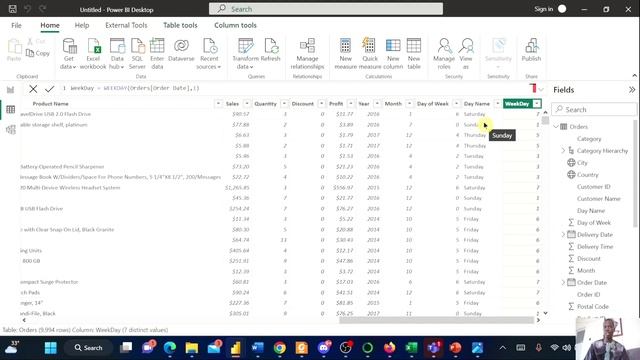640x360 pixels.
Task: Publish the report
Action: point(531,51)
